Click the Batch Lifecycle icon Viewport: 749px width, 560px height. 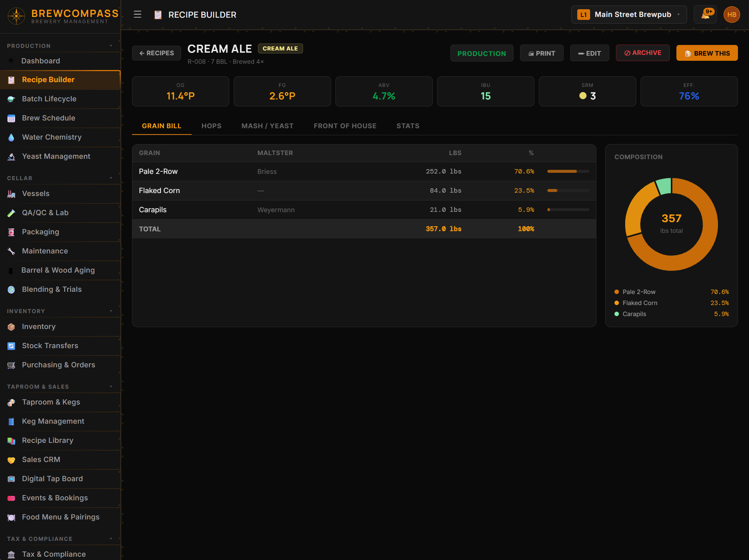[x=11, y=99]
